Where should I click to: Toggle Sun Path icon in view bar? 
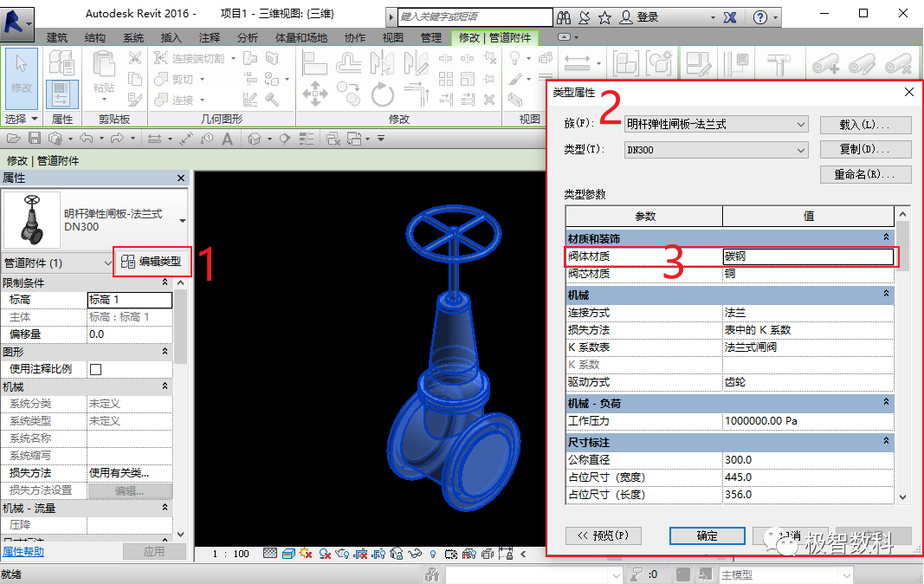click(306, 554)
